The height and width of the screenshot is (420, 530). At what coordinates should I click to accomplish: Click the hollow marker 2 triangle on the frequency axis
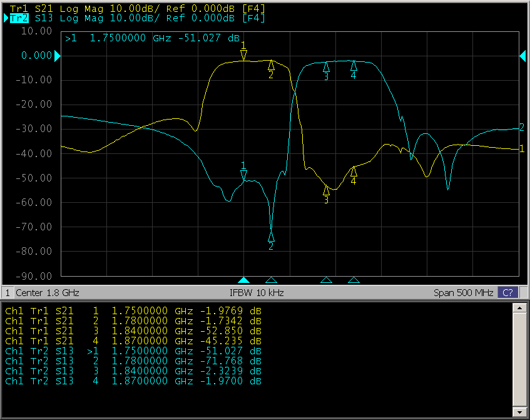(x=271, y=280)
